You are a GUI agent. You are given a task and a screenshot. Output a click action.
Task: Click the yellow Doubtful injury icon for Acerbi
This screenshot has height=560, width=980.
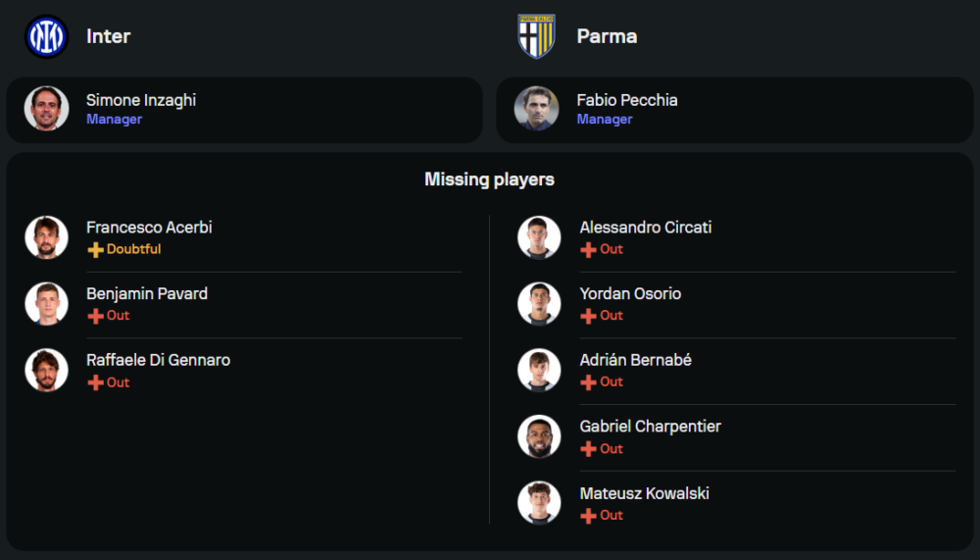95,250
